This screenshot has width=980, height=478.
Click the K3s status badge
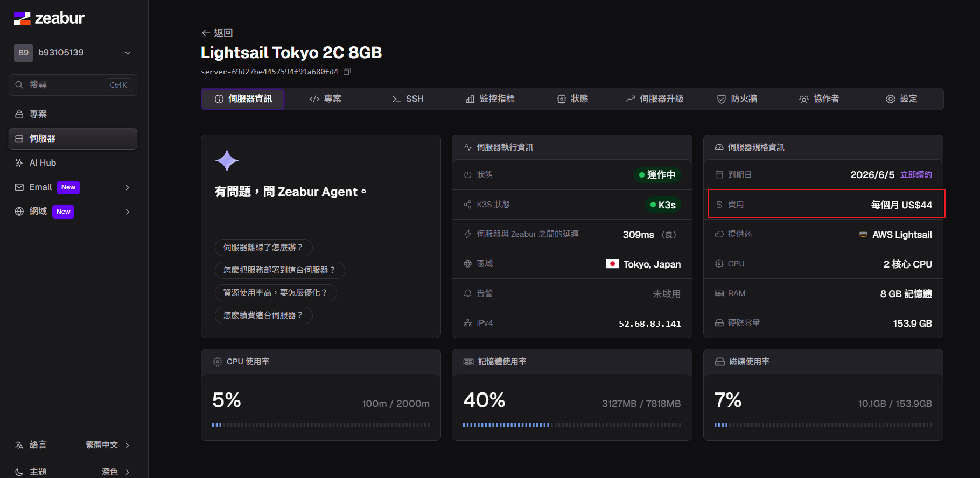click(x=663, y=205)
